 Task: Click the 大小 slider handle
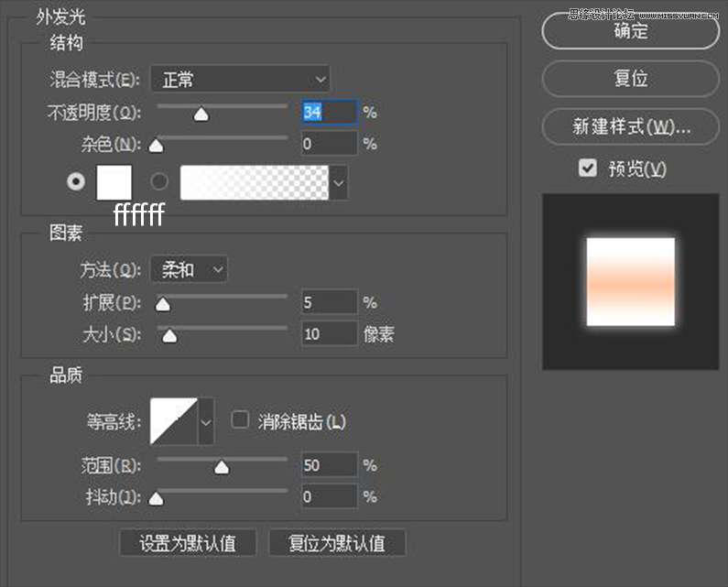pos(169,336)
